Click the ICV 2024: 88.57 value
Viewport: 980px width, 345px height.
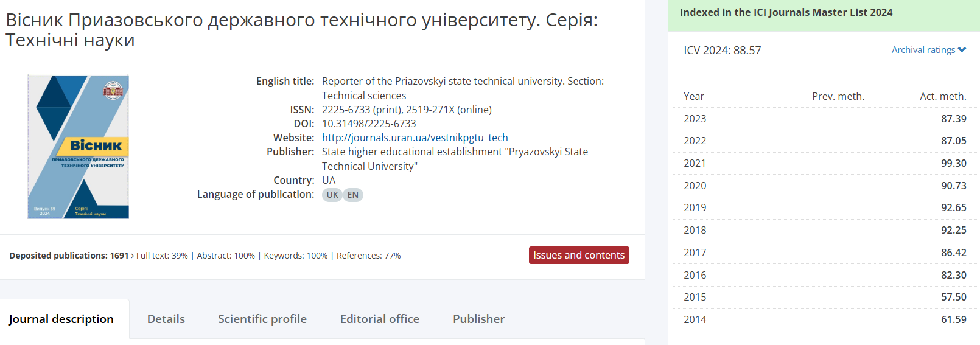(x=723, y=51)
